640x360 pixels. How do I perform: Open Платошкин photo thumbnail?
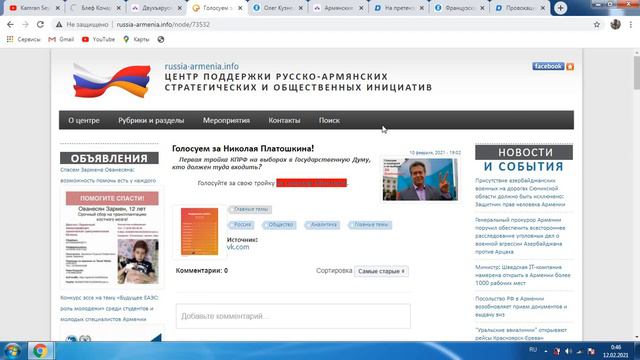coord(420,179)
